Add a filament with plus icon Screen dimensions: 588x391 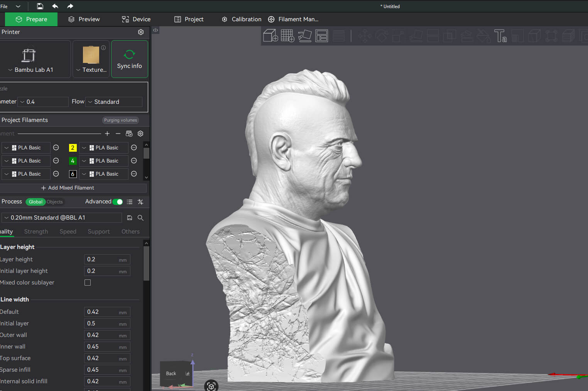(x=107, y=134)
